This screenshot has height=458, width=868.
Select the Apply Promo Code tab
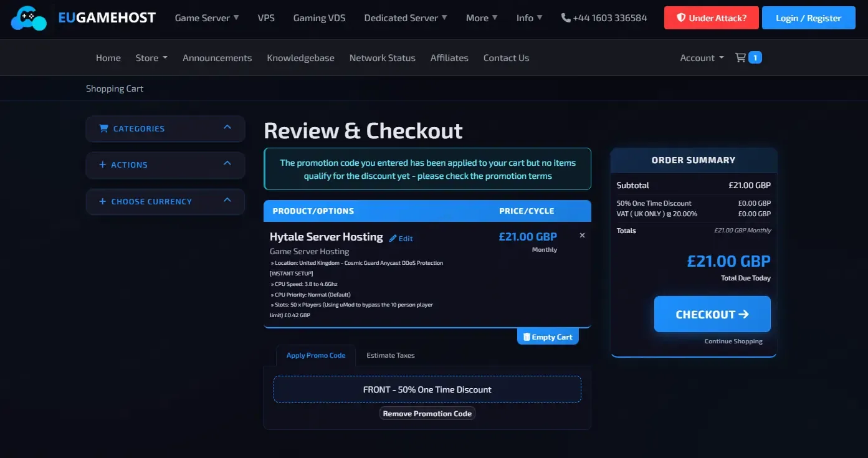click(316, 355)
